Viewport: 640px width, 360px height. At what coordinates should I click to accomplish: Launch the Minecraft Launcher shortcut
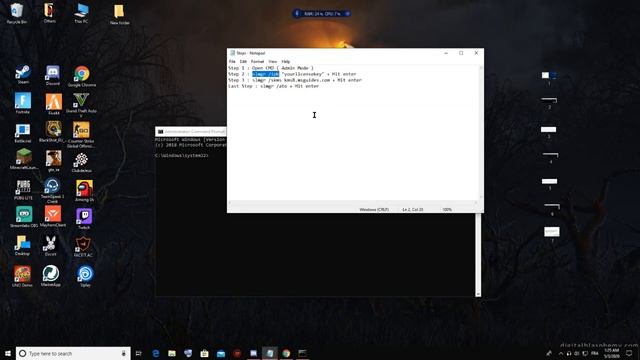(x=24, y=159)
